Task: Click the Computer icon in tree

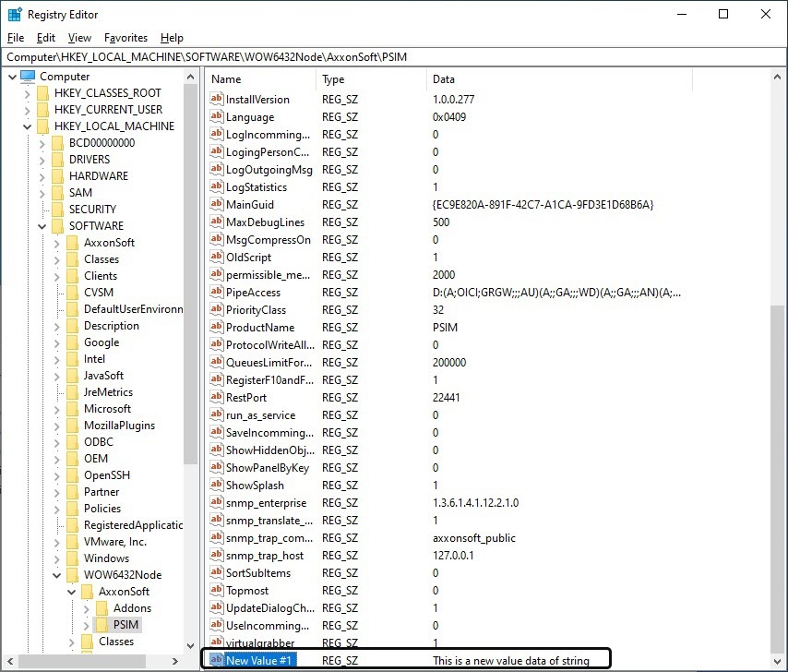Action: point(28,77)
